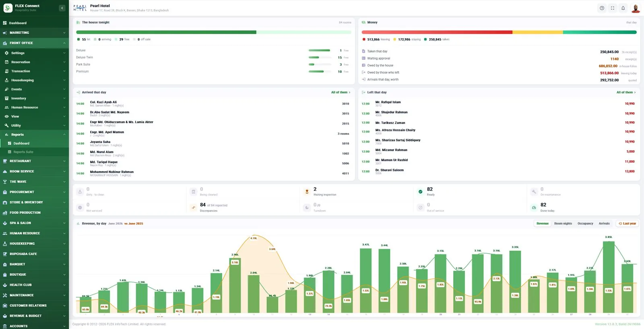View all arrivals via All of them
The image size is (644, 329).
click(x=341, y=92)
